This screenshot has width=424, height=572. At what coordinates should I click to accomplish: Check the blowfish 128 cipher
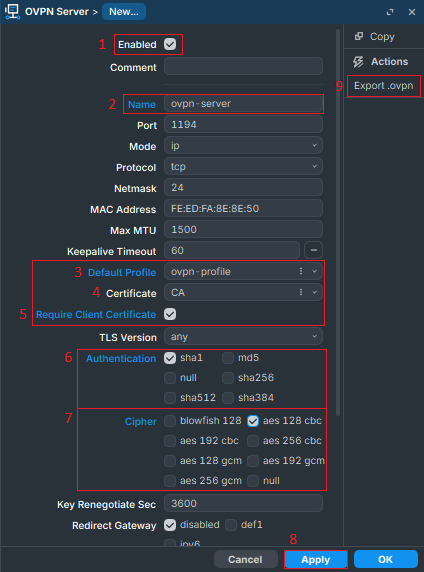[170, 421]
